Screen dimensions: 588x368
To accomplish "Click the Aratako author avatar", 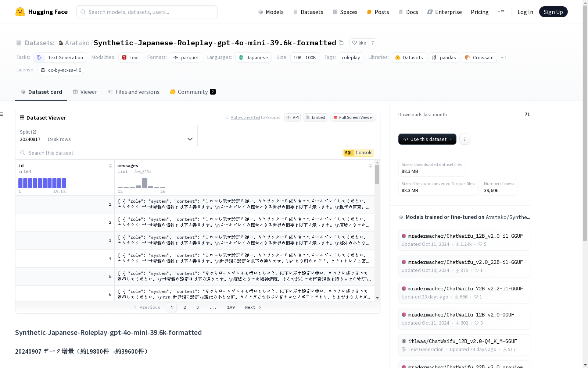I will [61, 43].
